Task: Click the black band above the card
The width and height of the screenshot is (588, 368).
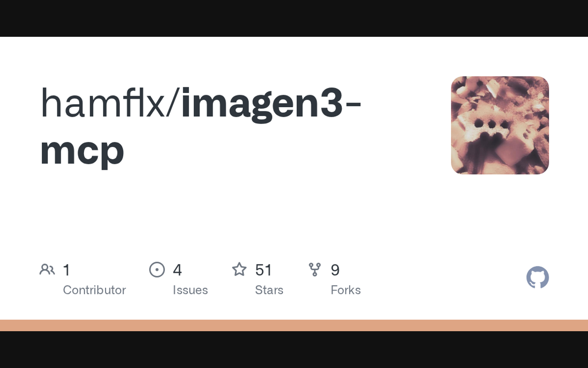Action: [294, 18]
